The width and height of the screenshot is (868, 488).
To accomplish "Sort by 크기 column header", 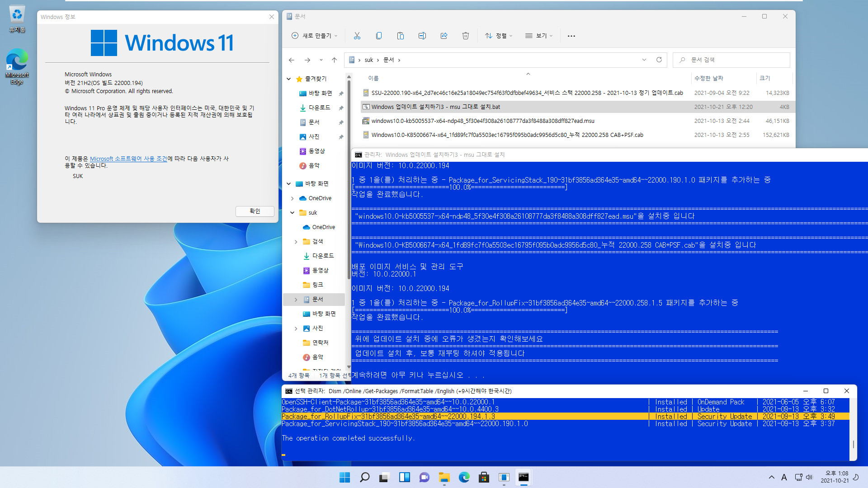I will click(764, 78).
